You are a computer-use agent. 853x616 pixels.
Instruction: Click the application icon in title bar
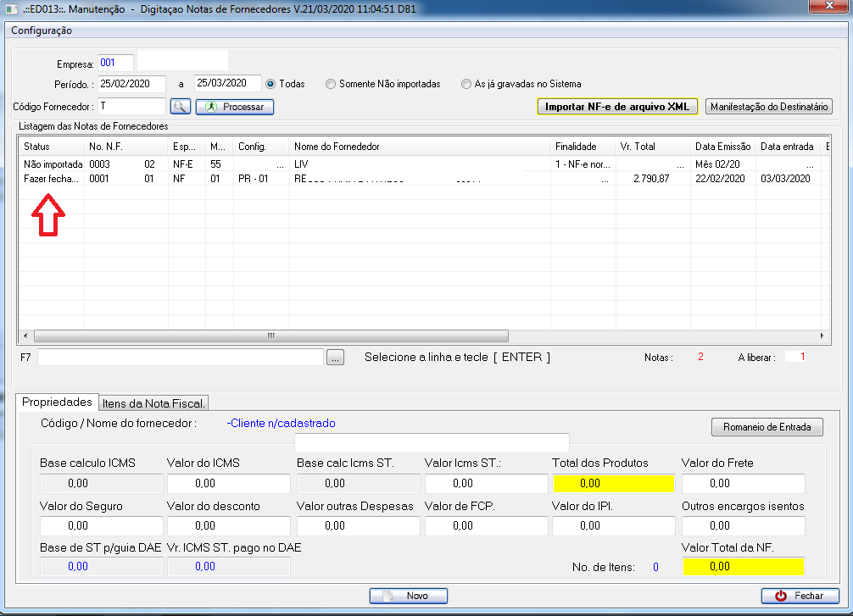pyautogui.click(x=11, y=8)
